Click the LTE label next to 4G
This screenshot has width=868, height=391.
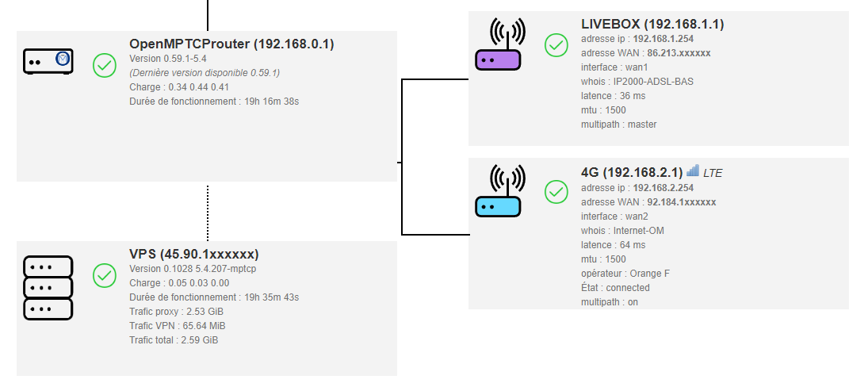[x=713, y=173]
